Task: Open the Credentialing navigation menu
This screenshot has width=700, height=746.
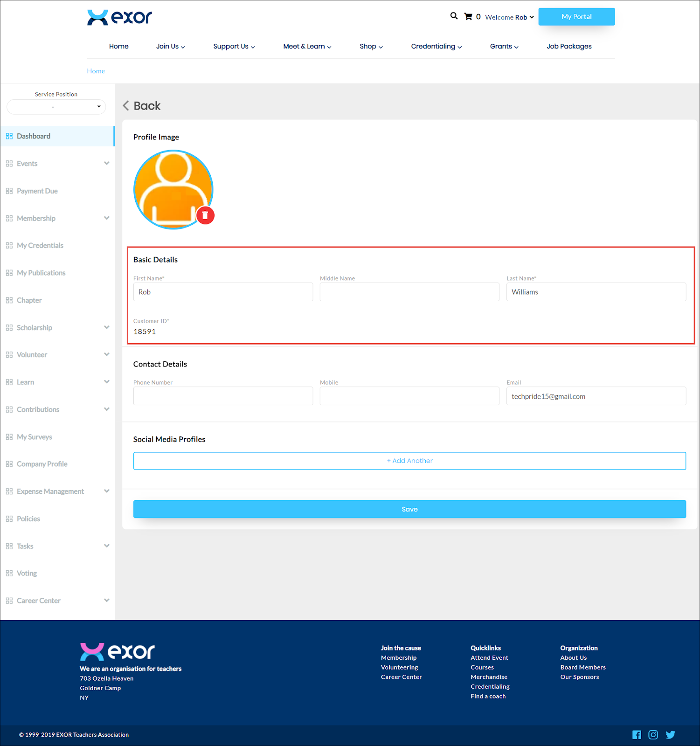Action: (x=436, y=46)
